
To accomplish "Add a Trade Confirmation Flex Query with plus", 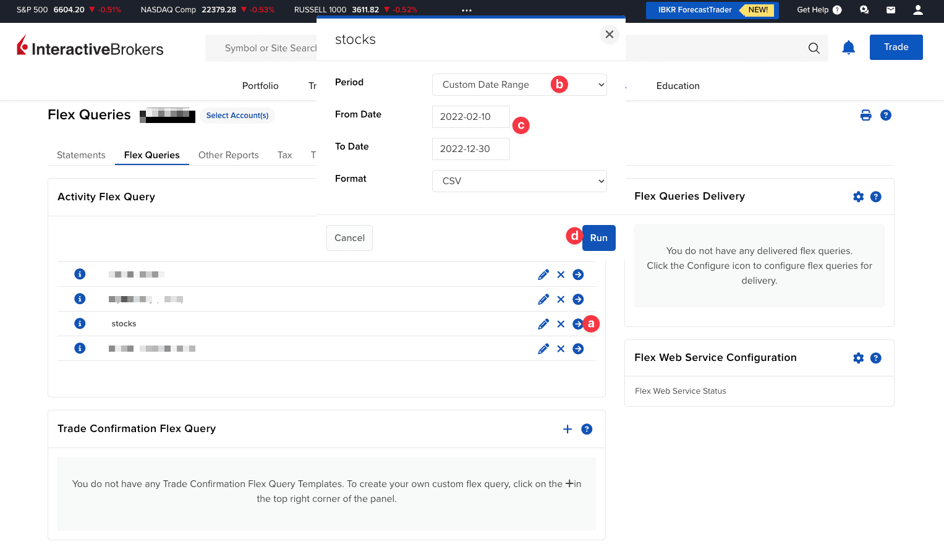I will point(567,429).
